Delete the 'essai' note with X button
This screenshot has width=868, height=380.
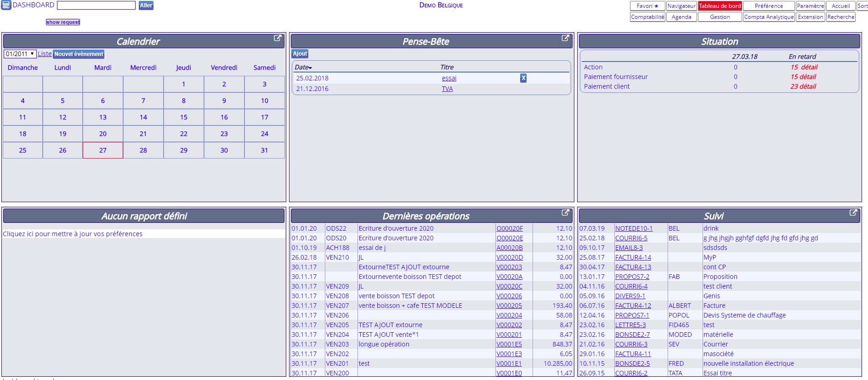pos(523,78)
